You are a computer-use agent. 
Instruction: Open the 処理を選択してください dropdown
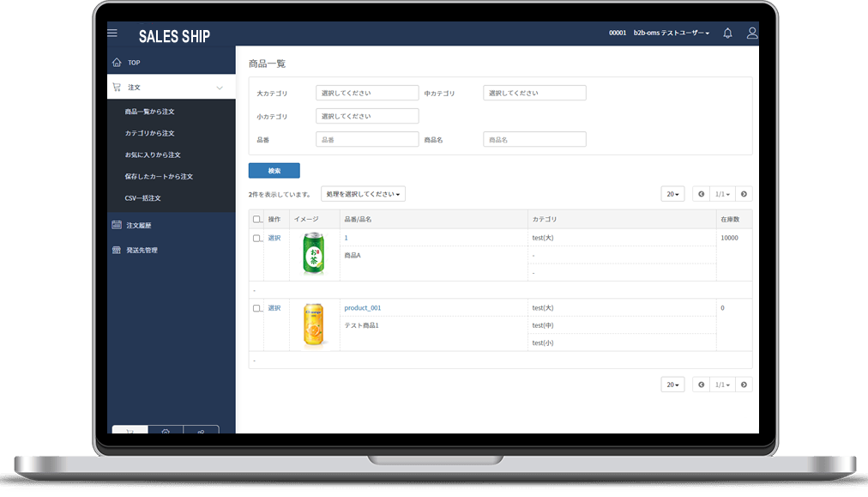pyautogui.click(x=363, y=194)
